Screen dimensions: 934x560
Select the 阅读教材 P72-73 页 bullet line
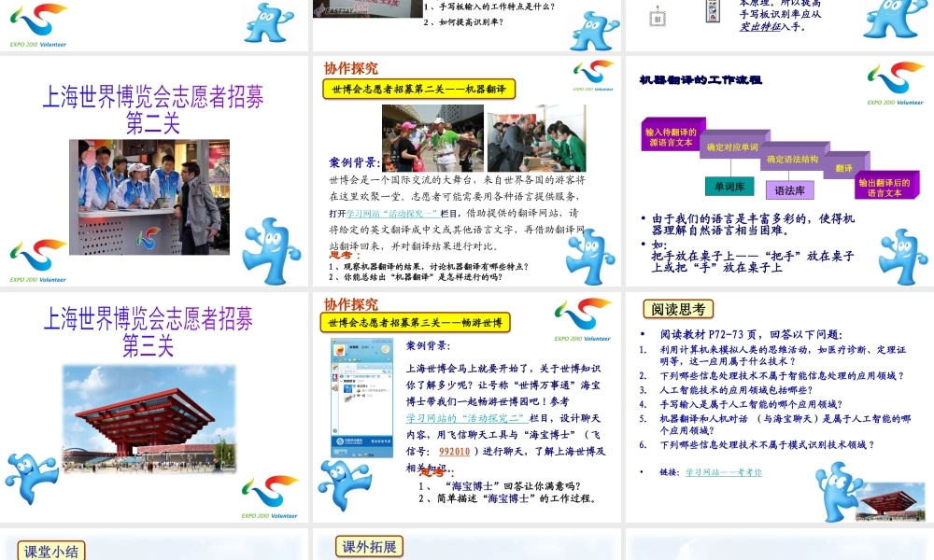pyautogui.click(x=750, y=334)
